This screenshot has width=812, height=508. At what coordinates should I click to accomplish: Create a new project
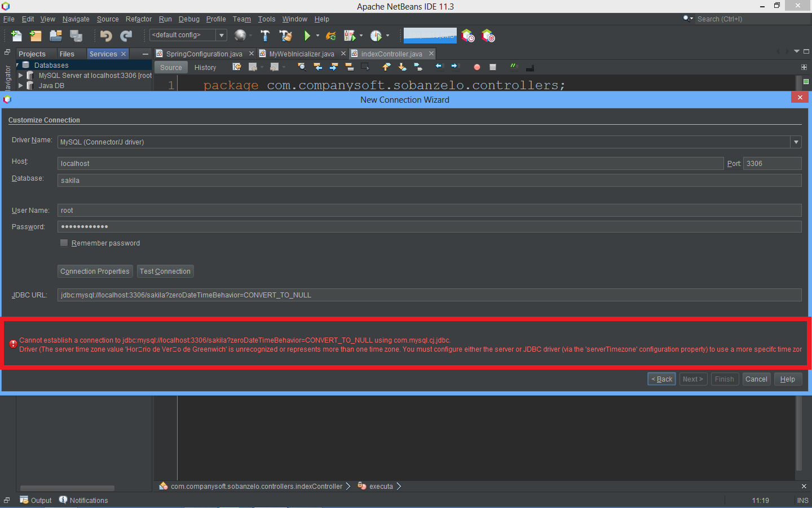(36, 36)
